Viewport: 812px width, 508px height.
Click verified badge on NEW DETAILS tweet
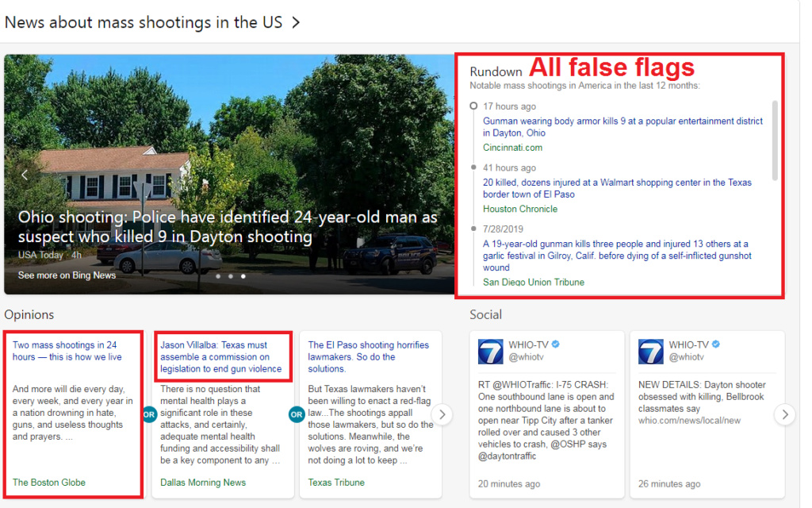[716, 344]
